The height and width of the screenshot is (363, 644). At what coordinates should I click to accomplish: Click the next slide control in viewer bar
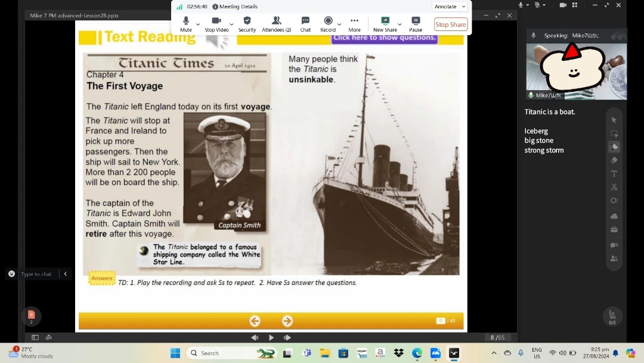(x=287, y=337)
